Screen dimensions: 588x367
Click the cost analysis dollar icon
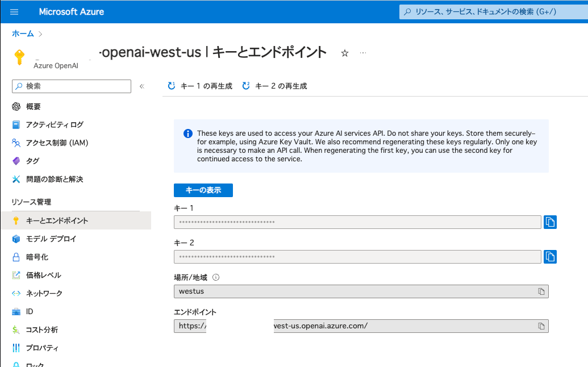16,330
